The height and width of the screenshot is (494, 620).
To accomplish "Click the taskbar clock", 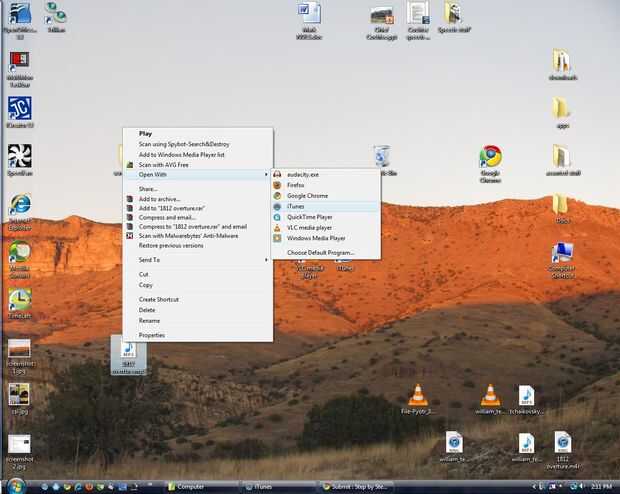I will 601,486.
